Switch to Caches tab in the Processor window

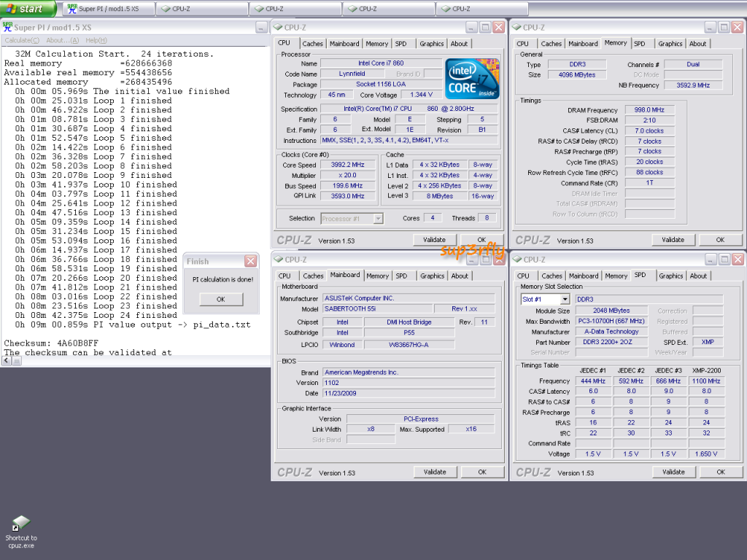pyautogui.click(x=312, y=44)
